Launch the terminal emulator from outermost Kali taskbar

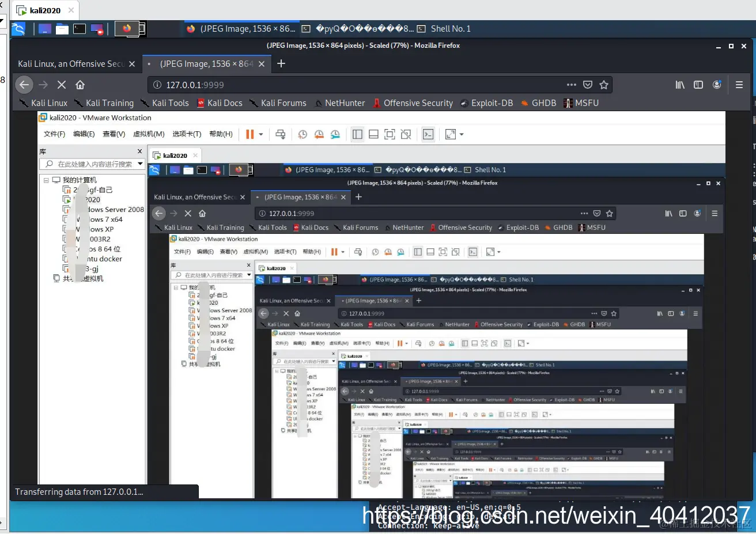[80, 28]
